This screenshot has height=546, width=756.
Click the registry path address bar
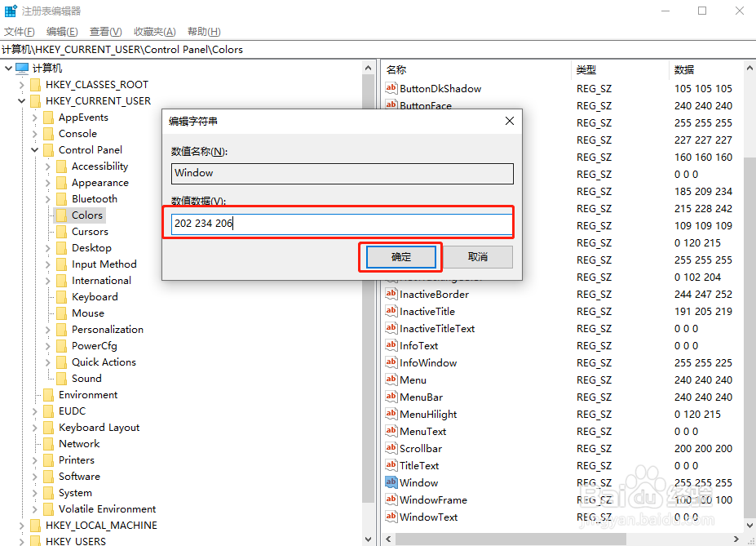pos(378,50)
